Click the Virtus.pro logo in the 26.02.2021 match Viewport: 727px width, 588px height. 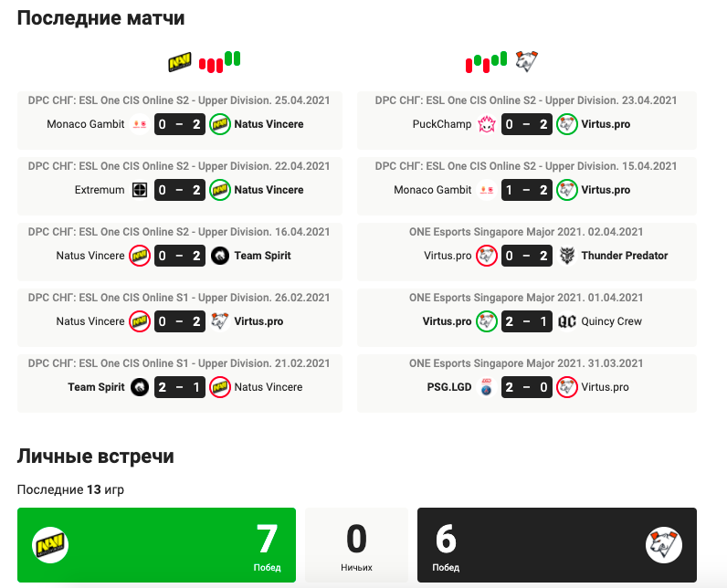(220, 321)
